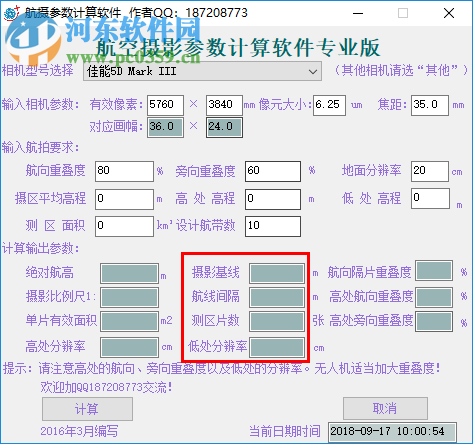Screen dimensions: 473x444
Task: Click the 相机型号选择 label
Action: click(x=38, y=70)
